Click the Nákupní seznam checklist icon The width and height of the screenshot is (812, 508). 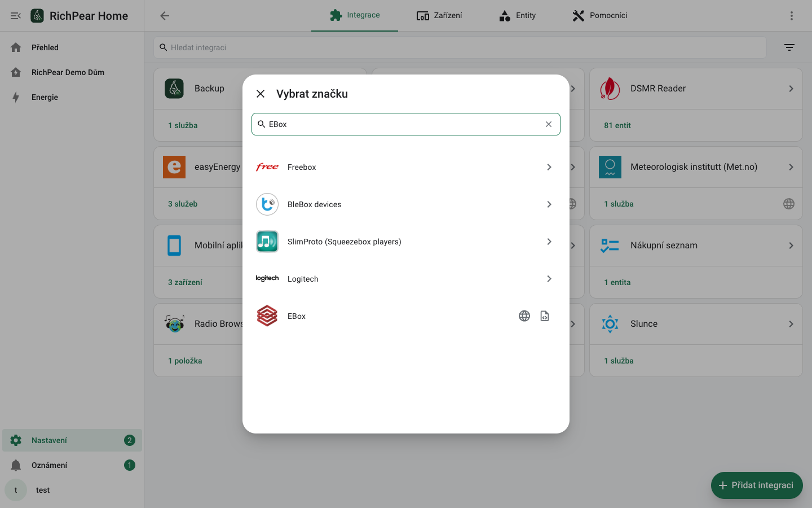610,246
